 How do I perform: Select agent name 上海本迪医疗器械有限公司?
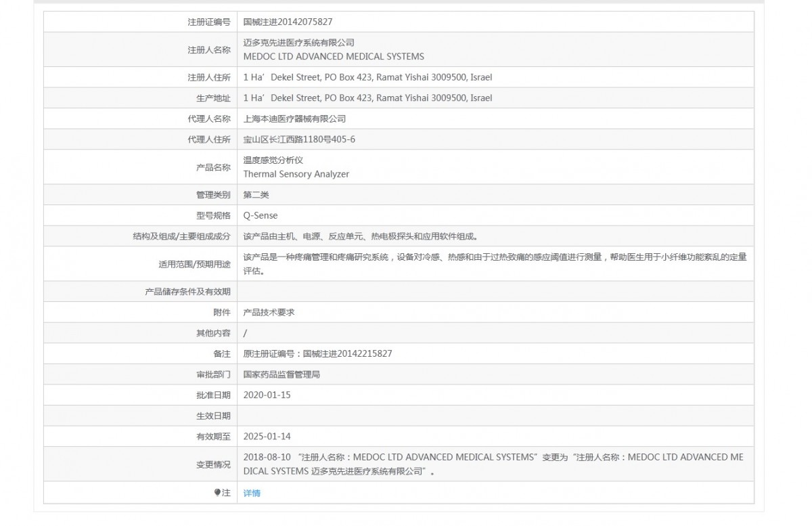(x=294, y=119)
